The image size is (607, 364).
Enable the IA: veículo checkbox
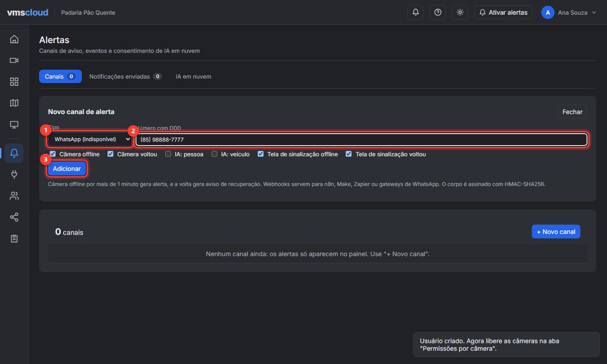[214, 154]
